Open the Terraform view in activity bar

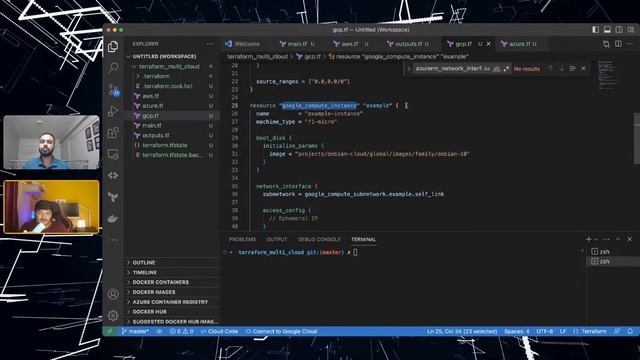[113, 197]
